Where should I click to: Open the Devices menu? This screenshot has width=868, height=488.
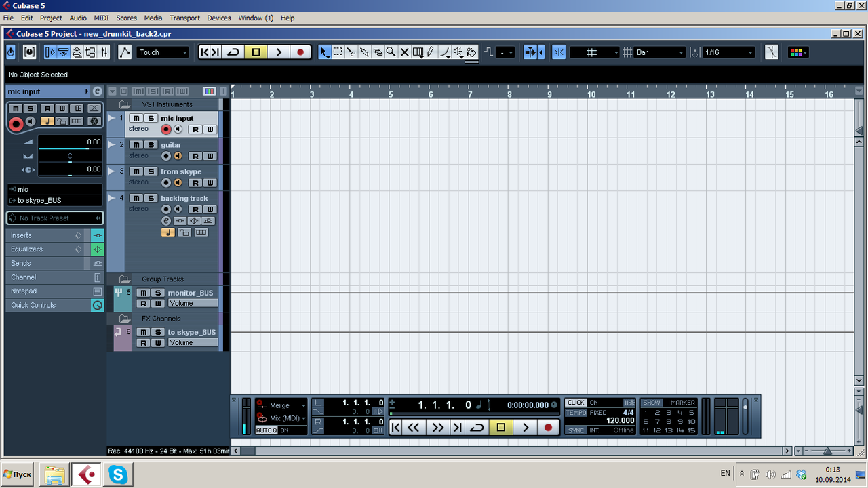218,18
